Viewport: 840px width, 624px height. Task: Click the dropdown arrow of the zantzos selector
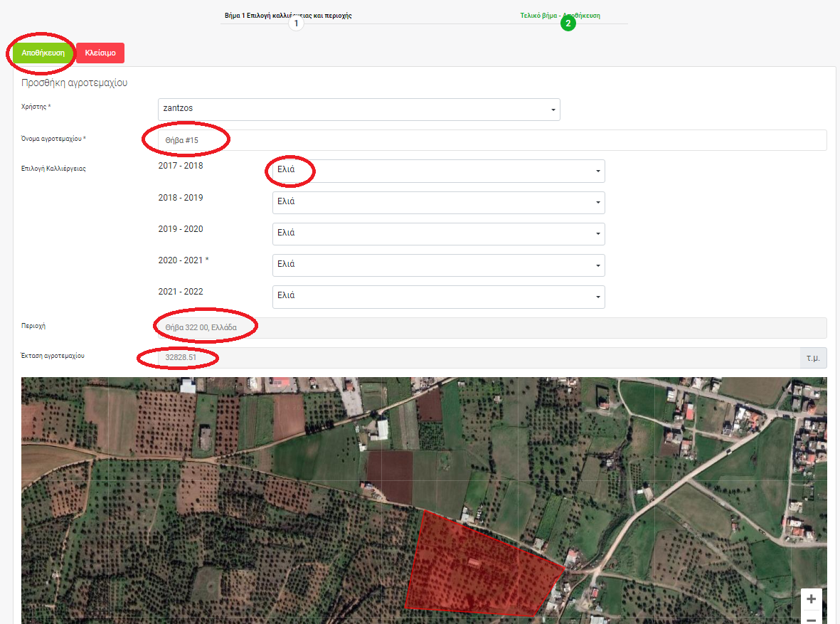click(553, 110)
